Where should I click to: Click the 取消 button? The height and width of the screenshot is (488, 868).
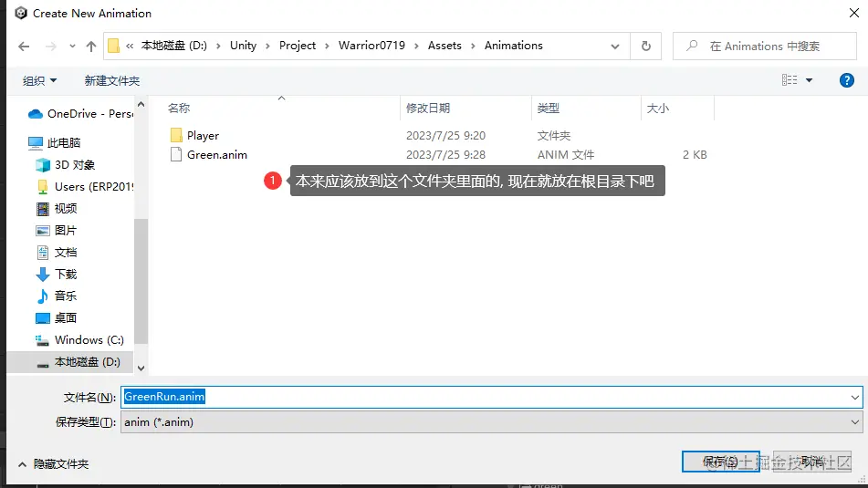point(812,462)
